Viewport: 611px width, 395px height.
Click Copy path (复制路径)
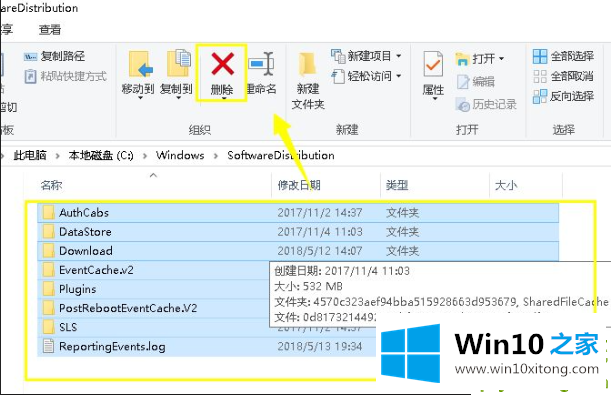pyautogui.click(x=55, y=56)
